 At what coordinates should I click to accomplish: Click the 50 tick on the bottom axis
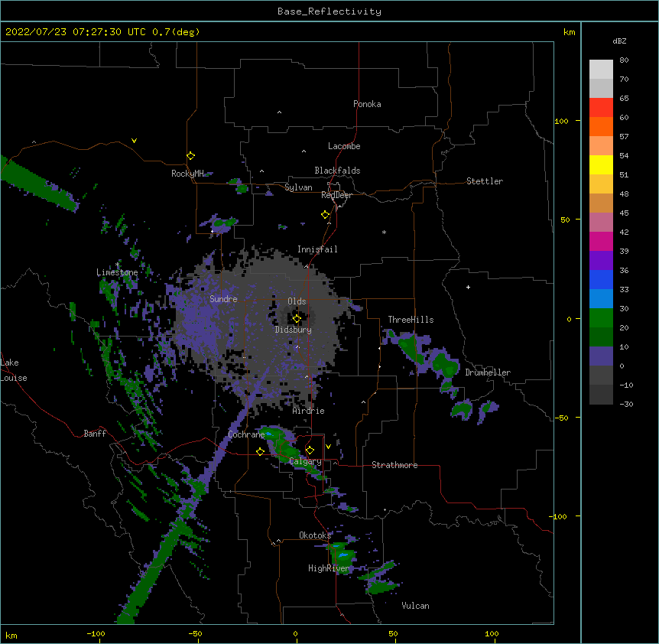pyautogui.click(x=394, y=633)
